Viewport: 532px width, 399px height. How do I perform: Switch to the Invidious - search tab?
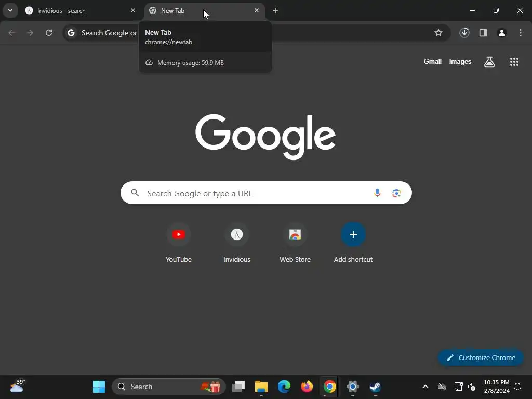click(x=81, y=10)
